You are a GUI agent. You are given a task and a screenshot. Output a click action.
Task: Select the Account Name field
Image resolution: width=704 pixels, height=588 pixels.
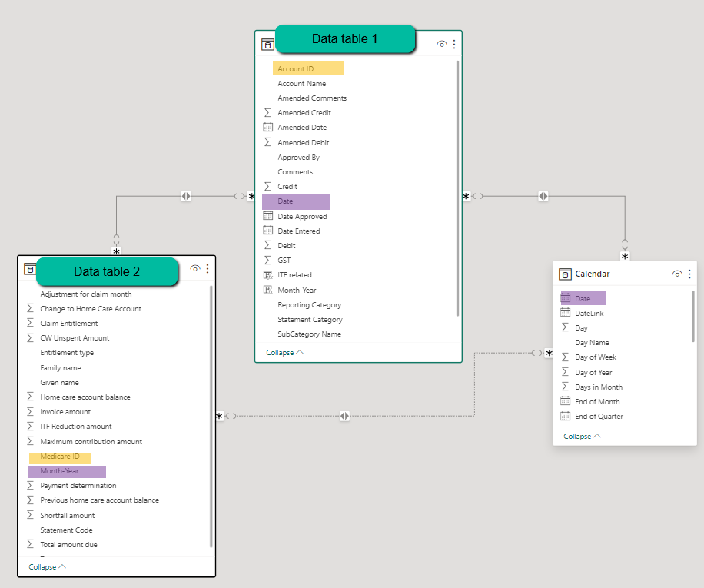pyautogui.click(x=302, y=84)
